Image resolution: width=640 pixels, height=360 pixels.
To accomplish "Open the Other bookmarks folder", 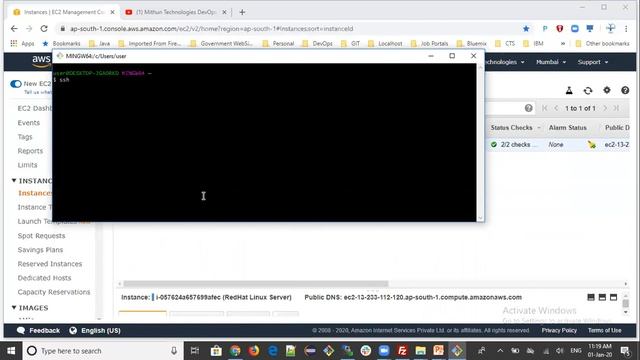I will click(602, 43).
